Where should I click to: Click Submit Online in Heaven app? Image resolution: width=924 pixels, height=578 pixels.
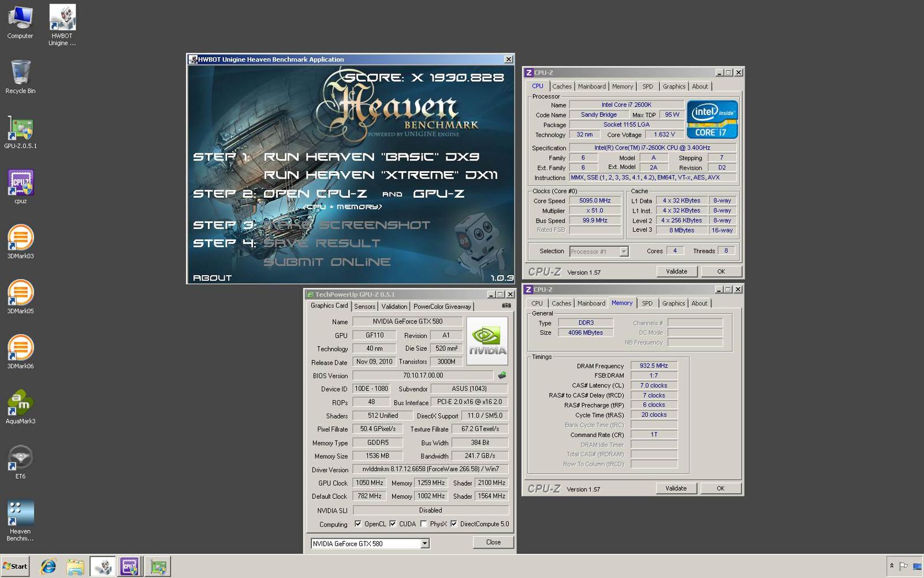(x=327, y=262)
